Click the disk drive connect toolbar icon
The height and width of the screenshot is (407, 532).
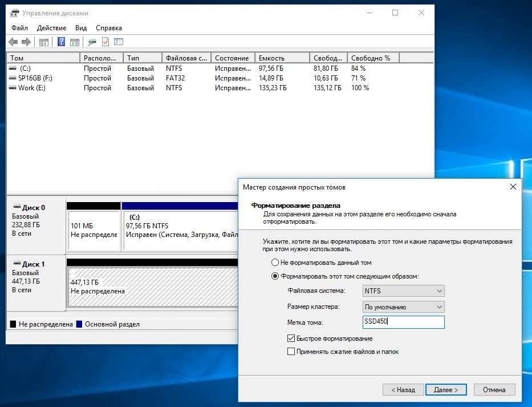tap(92, 42)
